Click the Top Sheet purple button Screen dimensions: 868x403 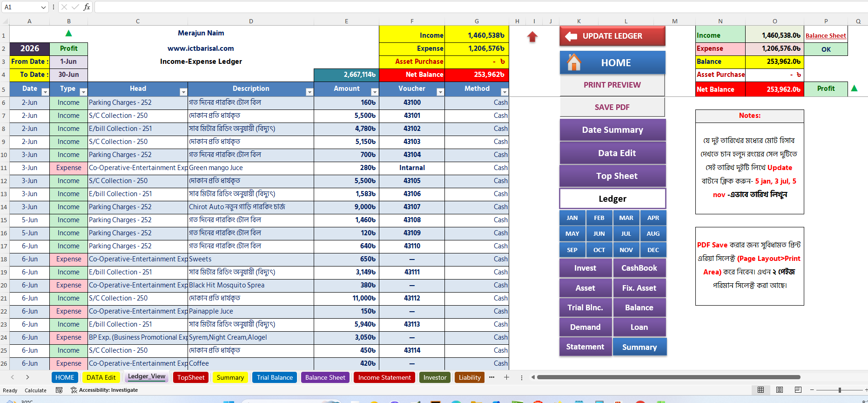click(x=612, y=176)
